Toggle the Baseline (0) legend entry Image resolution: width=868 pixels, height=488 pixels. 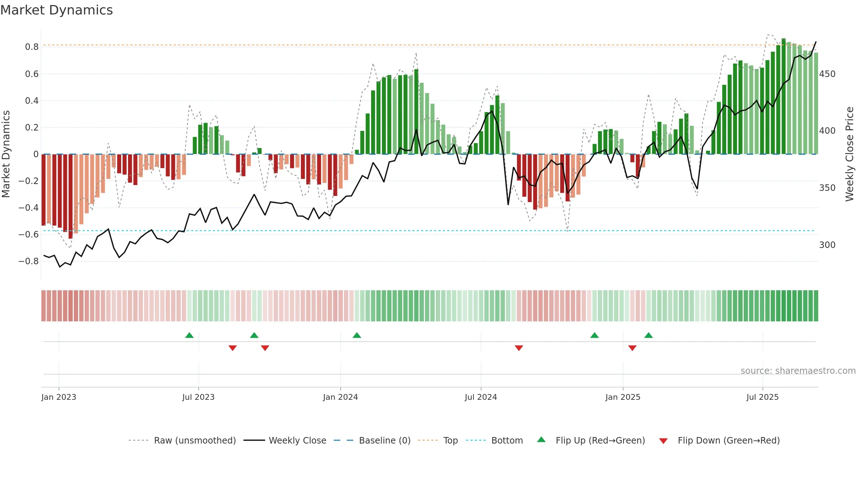point(372,440)
